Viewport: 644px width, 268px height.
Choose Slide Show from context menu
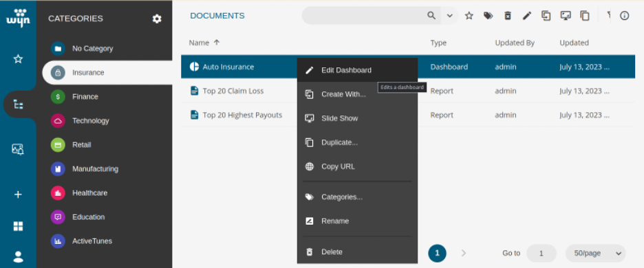point(357,118)
